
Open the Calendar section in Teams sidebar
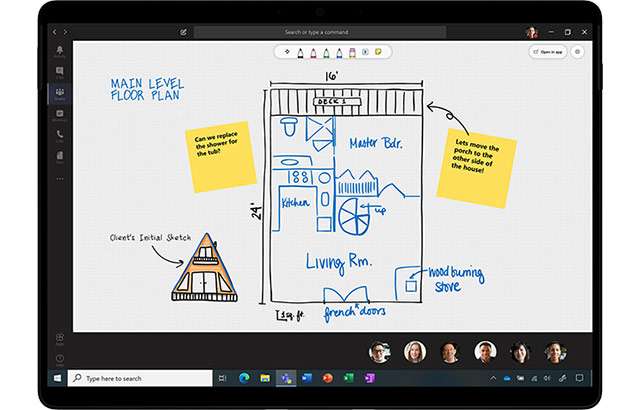60,115
